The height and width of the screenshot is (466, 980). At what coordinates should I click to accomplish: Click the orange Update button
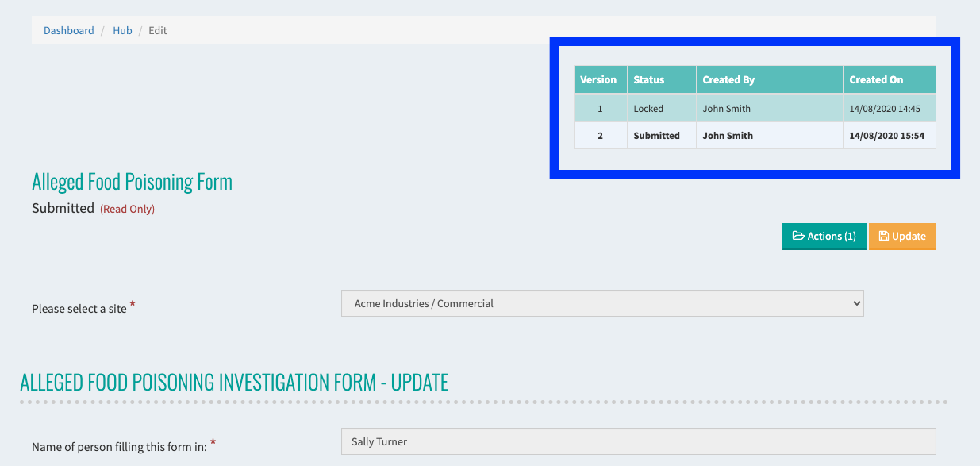902,237
